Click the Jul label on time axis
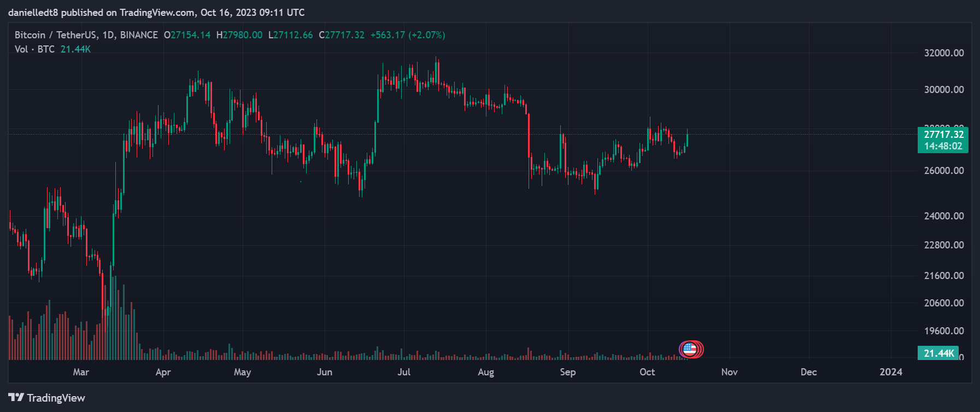Image resolution: width=980 pixels, height=412 pixels. coord(404,372)
